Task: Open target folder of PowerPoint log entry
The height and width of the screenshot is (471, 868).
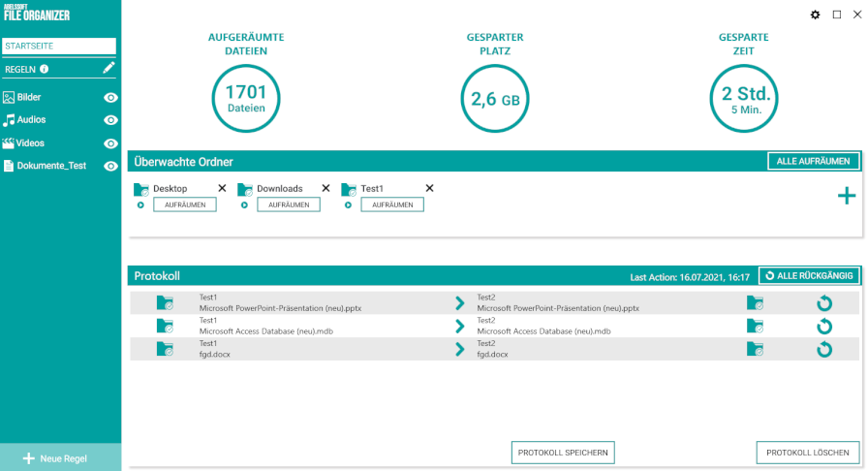Action: 756,303
